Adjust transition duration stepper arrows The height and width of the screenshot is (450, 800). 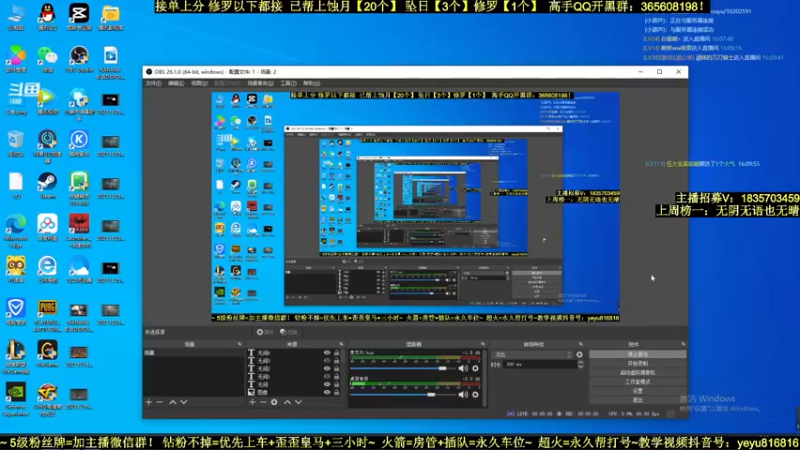pyautogui.click(x=581, y=364)
